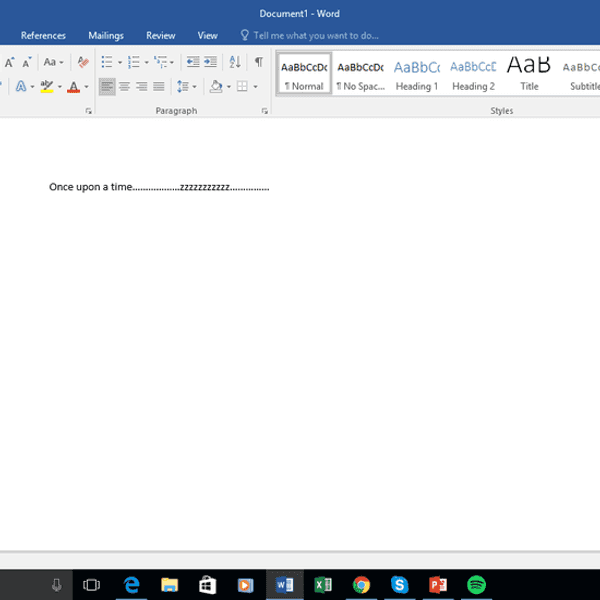Apply the Numbering list icon
The height and width of the screenshot is (600, 600).
[134, 62]
